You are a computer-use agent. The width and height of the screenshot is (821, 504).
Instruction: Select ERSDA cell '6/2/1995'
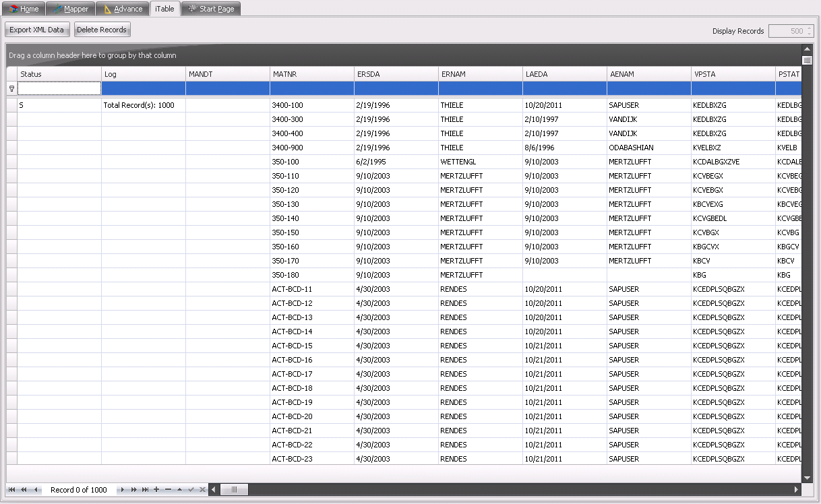coord(396,162)
